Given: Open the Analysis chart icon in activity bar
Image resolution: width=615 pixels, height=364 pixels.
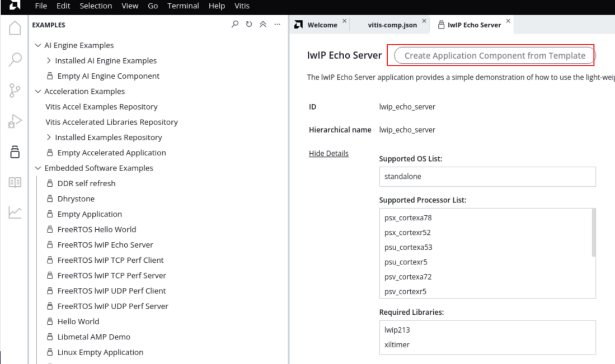Looking at the screenshot, I should pos(15,212).
